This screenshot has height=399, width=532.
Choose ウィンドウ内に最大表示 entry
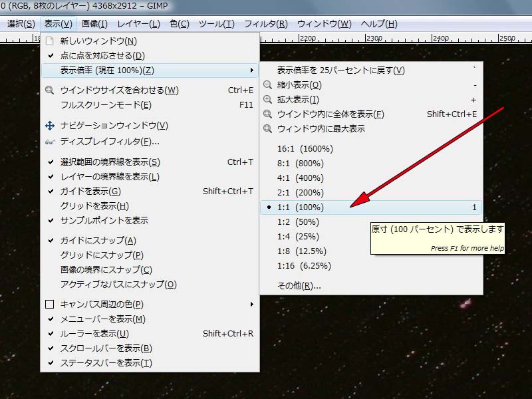[371, 128]
